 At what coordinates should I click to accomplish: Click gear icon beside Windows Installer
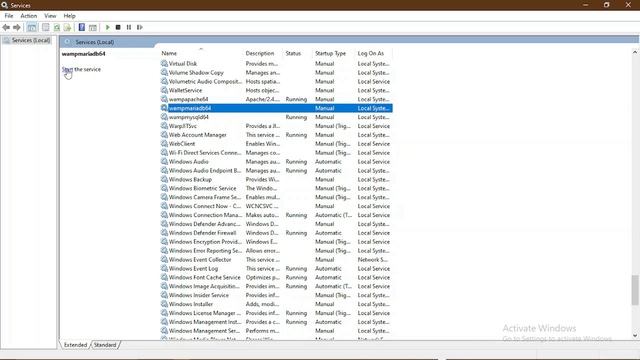164,304
